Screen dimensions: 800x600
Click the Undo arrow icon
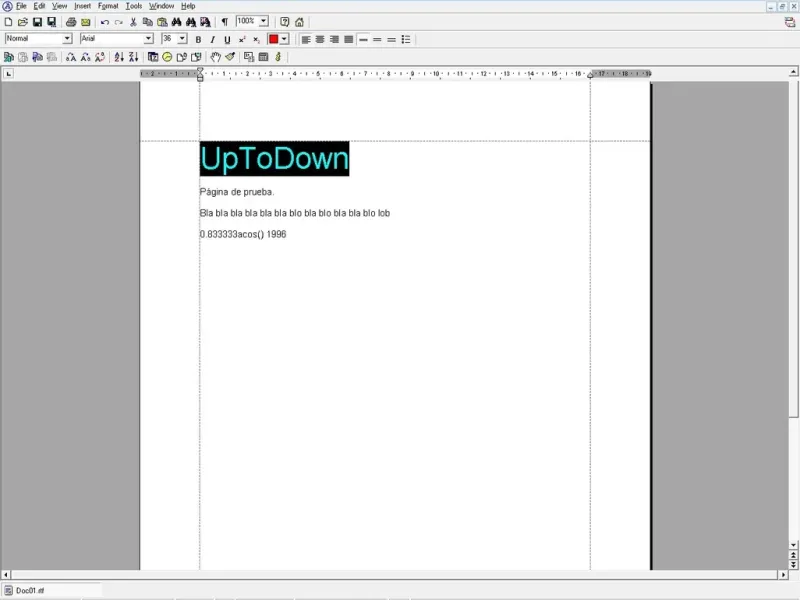click(105, 22)
